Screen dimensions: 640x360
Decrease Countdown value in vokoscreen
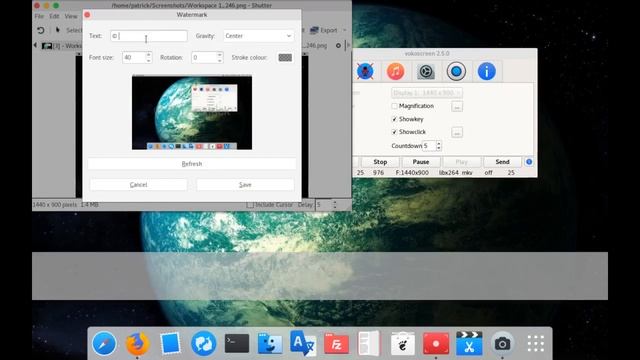click(439, 148)
